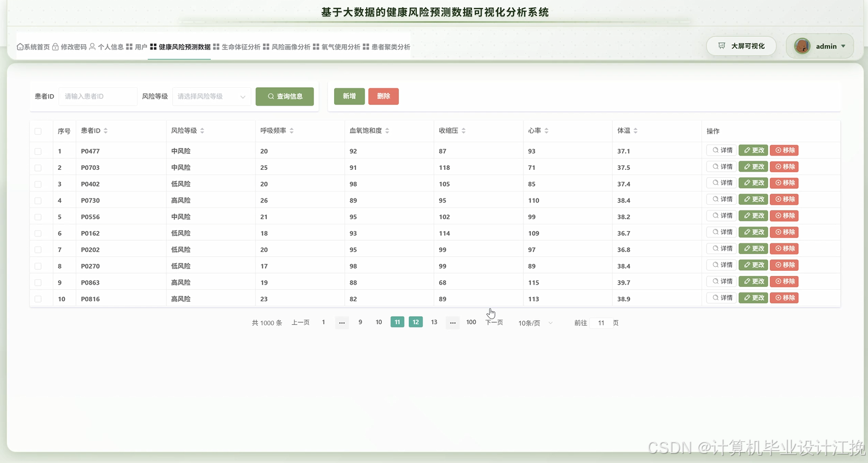Click the grid icon beside 生命体征分析
Viewport: 868px width, 463px height.
point(216,47)
